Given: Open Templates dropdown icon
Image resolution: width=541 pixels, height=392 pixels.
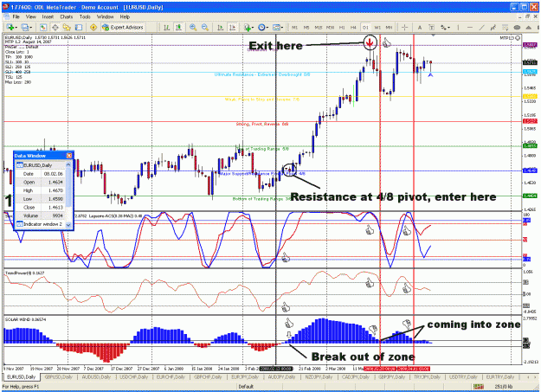Looking at the screenshot, I should (x=277, y=28).
